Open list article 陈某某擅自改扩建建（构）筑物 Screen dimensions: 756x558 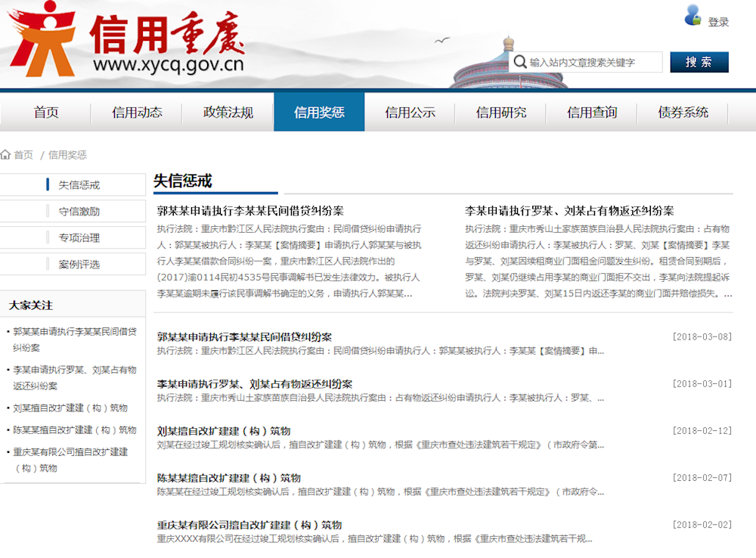229,478
